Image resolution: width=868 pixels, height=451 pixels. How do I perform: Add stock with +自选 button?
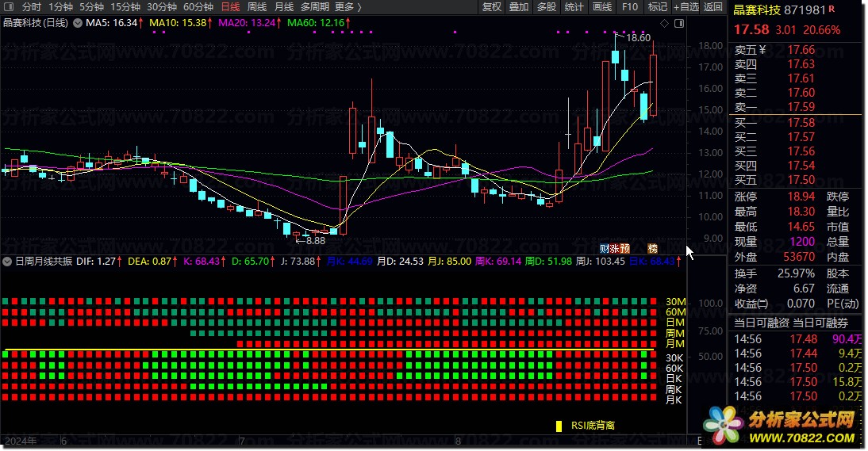click(x=686, y=7)
